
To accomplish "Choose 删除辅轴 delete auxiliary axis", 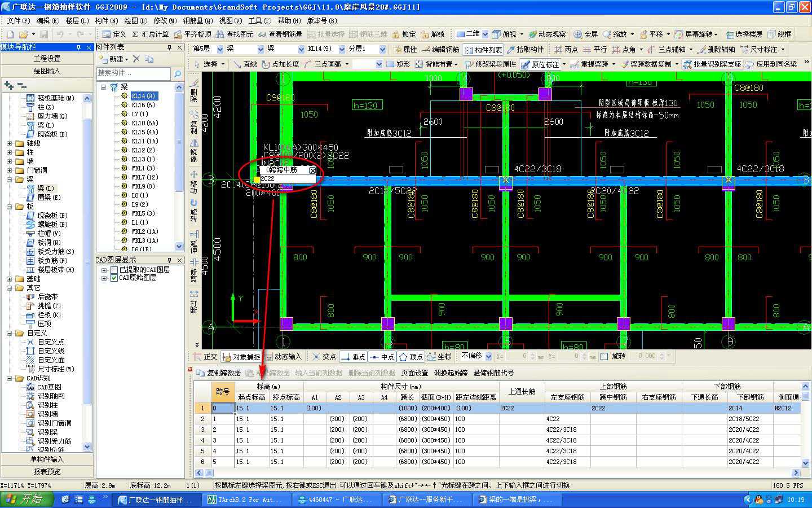I will pyautogui.click(x=716, y=49).
